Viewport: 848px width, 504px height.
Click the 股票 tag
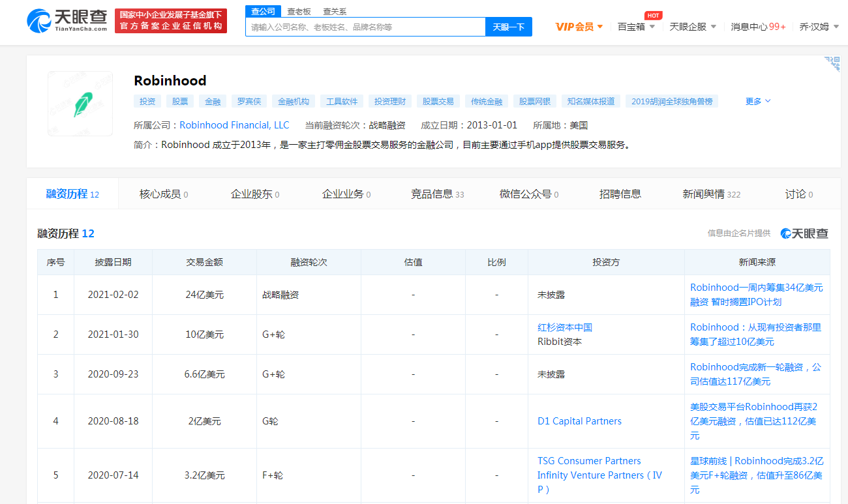coord(180,101)
